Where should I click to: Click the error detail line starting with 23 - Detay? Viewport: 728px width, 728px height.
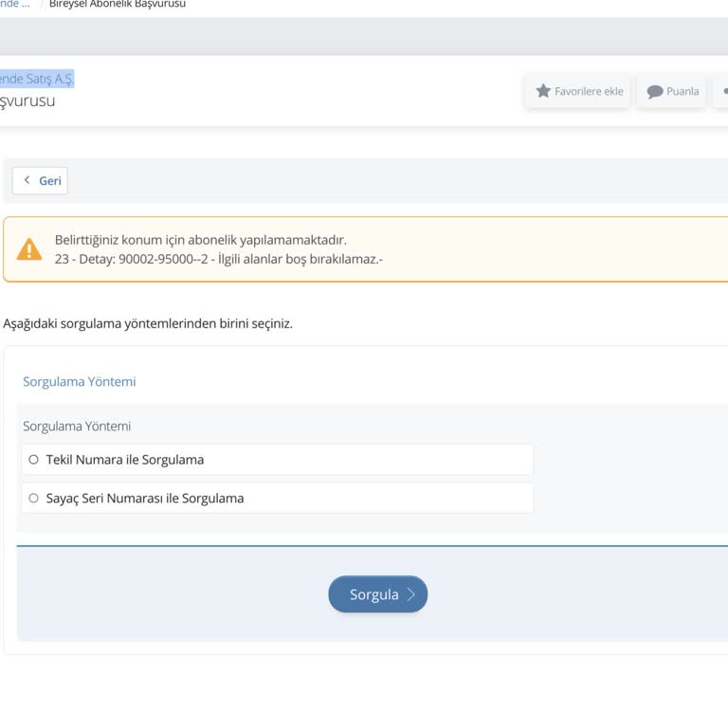coord(219,259)
